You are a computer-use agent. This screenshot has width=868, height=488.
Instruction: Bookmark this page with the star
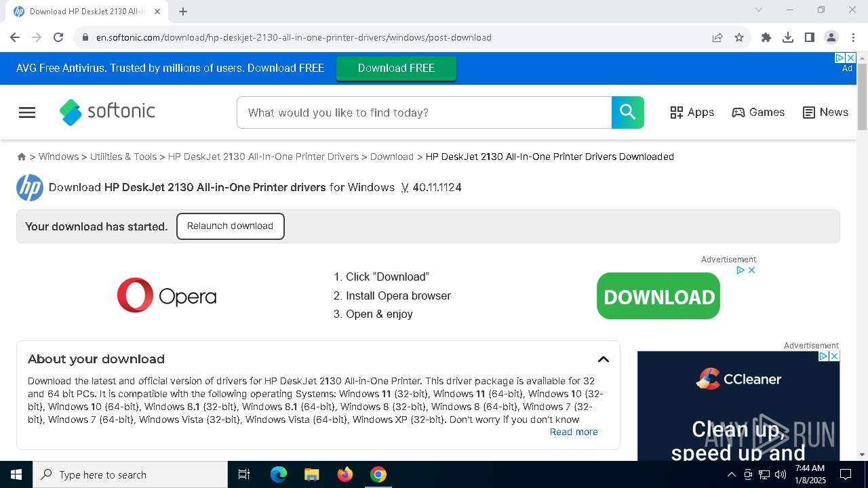[739, 37]
